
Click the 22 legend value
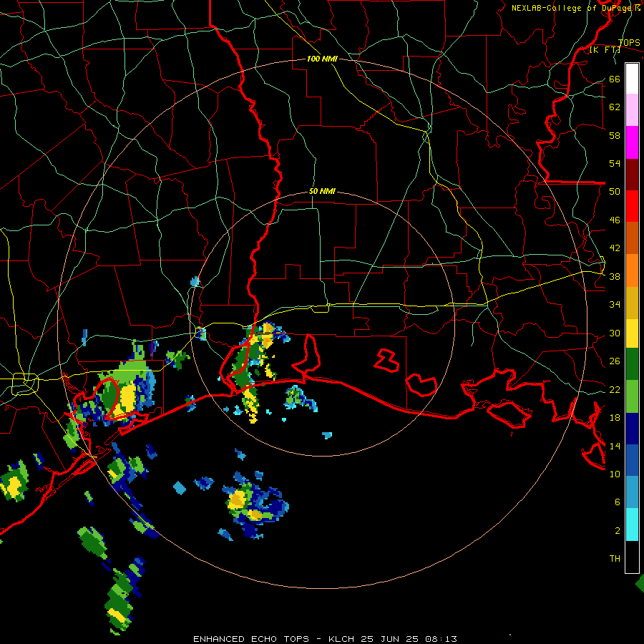(x=615, y=390)
